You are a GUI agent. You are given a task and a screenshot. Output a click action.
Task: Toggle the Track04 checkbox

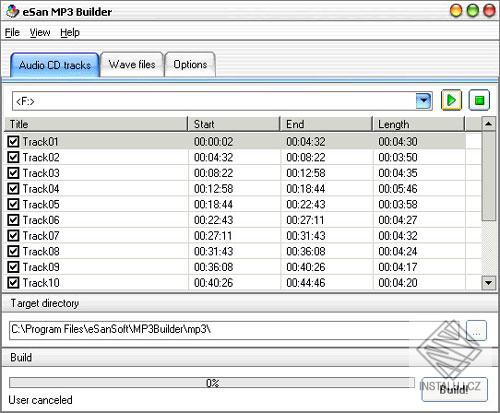[13, 189]
